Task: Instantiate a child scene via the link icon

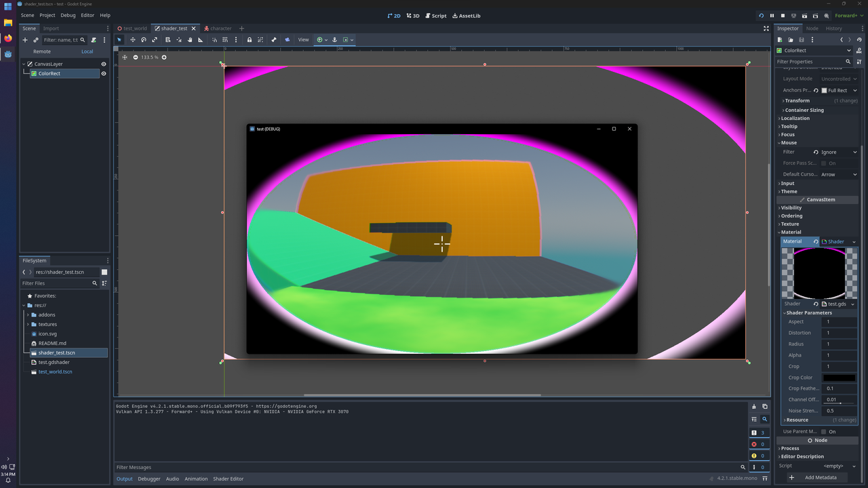Action: coord(36,40)
